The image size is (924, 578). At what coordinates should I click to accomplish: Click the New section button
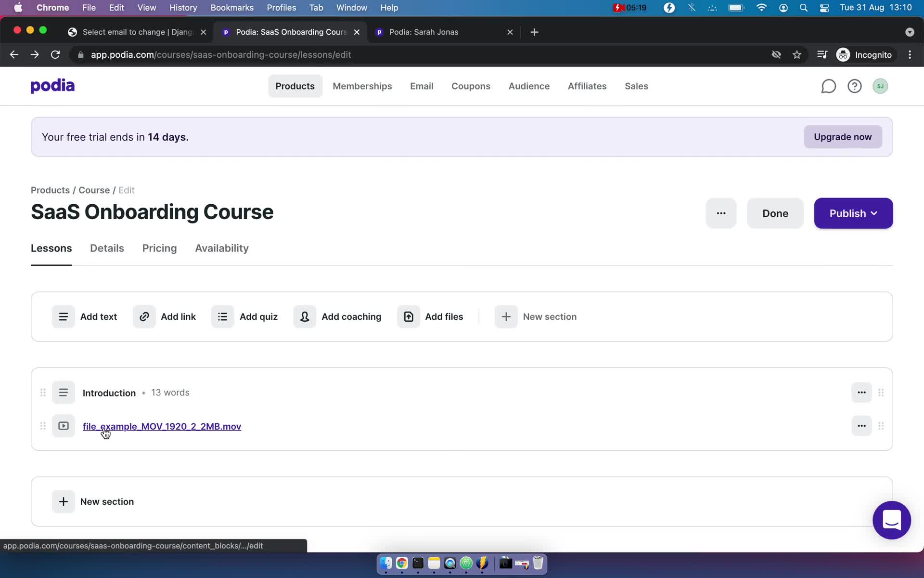95,501
